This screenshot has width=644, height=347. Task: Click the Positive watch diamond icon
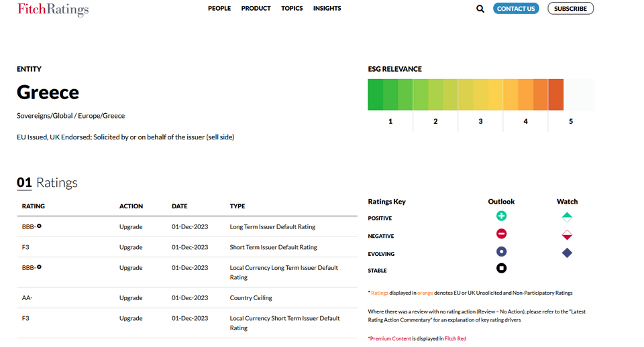tap(567, 217)
